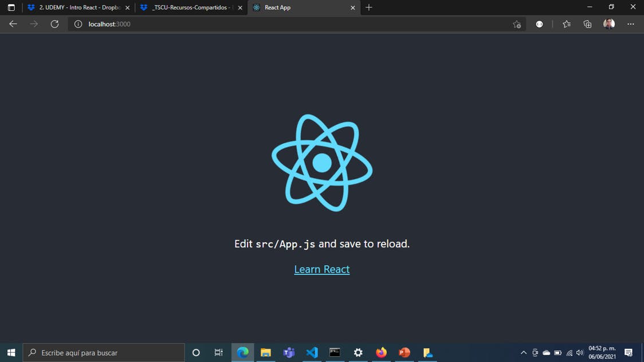Open the OneDrive cloud tray icon

(x=546, y=353)
